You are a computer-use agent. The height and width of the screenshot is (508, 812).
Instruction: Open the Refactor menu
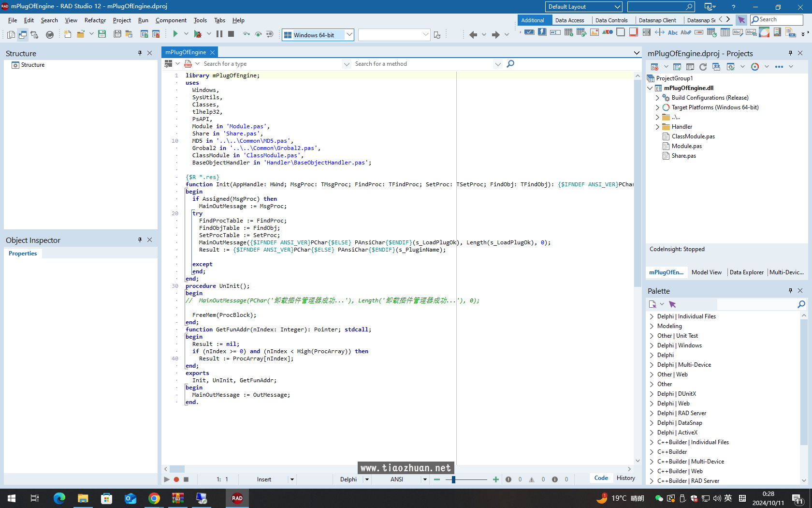(95, 20)
